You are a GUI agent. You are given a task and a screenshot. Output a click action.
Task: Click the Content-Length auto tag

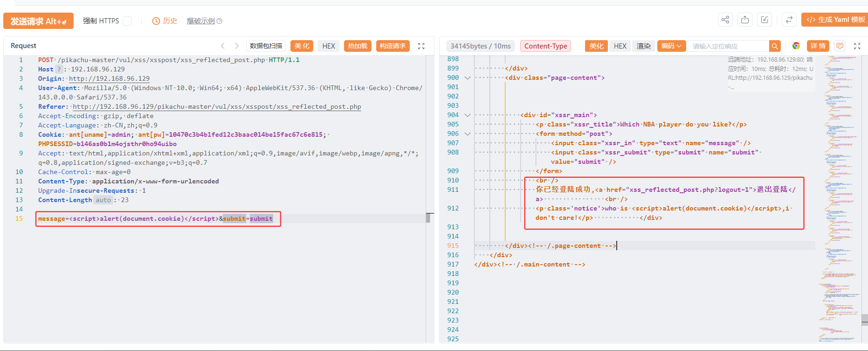click(x=103, y=200)
